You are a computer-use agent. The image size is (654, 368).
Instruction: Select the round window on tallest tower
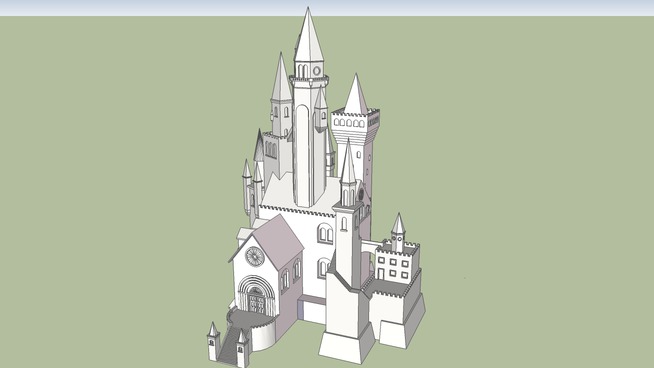(317, 71)
